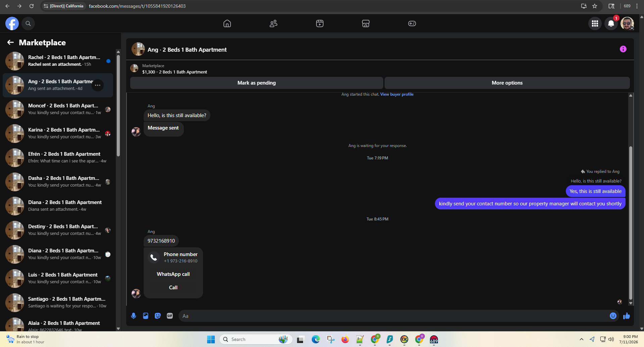Click the scroll down arrow of chat scrollbar

(631, 303)
